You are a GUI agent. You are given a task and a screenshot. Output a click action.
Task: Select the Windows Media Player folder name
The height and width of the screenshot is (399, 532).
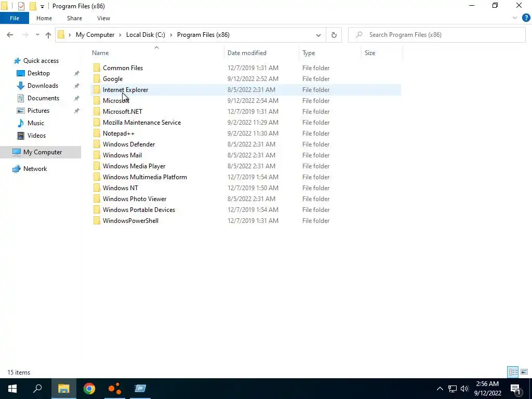point(134,166)
